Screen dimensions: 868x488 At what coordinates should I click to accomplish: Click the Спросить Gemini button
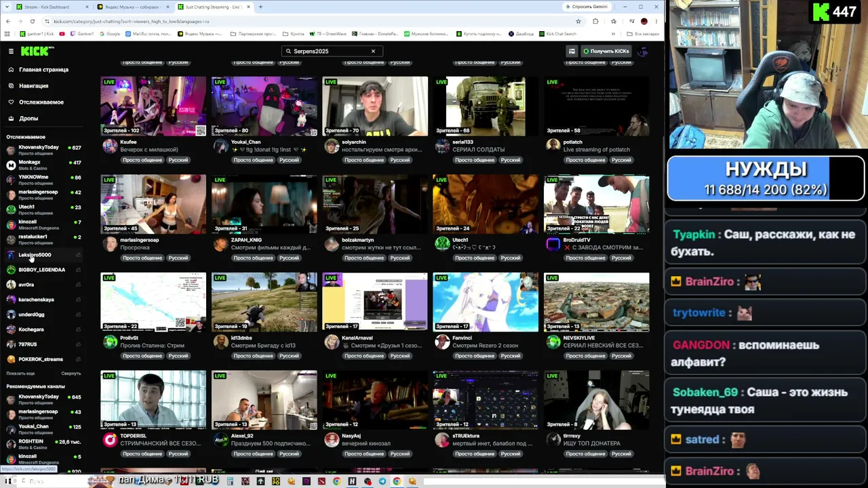586,7
